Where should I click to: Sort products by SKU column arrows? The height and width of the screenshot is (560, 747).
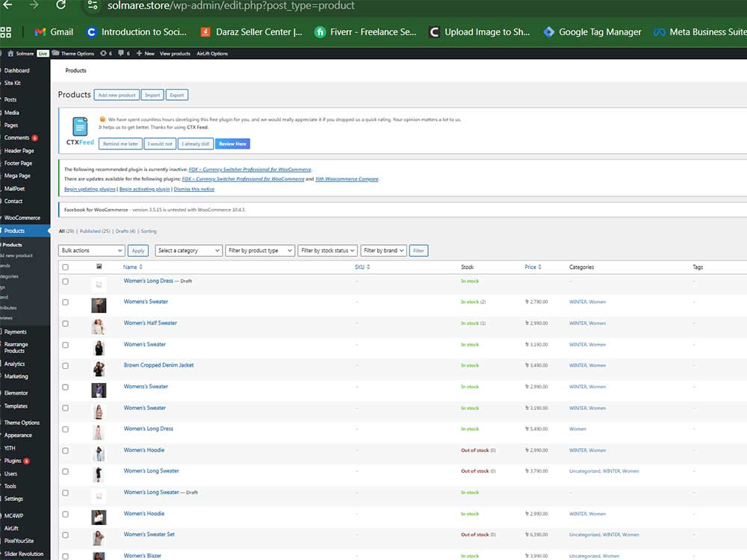pyautogui.click(x=368, y=267)
